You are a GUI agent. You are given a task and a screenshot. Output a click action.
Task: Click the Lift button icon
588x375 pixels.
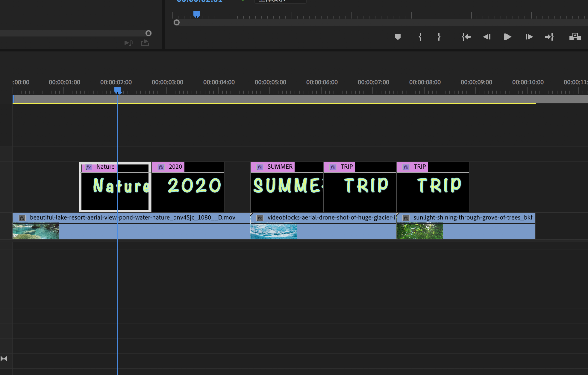click(575, 37)
